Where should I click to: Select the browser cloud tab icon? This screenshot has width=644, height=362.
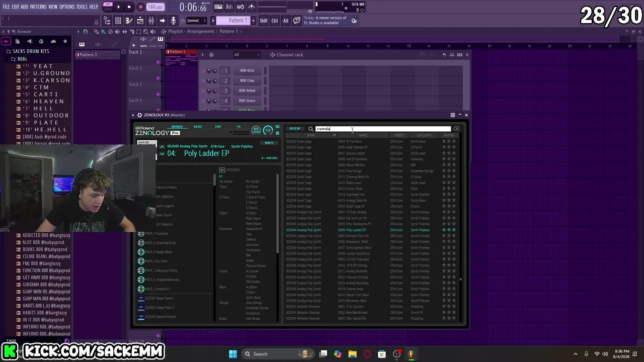[53, 41]
